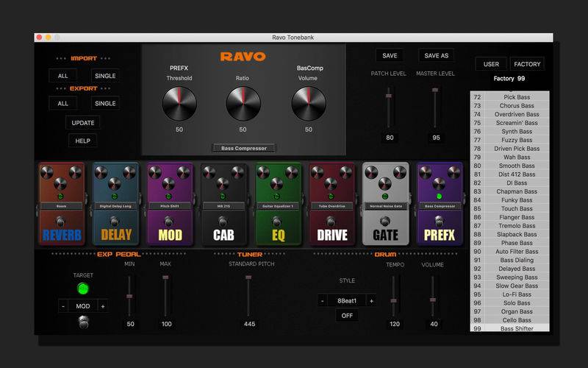
Task: Click plus next to EXP target MOD
Action: coord(103,306)
